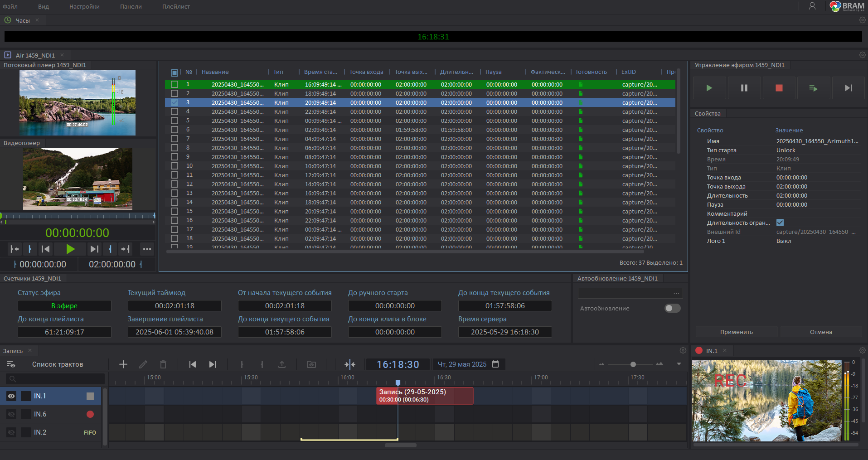Viewport: 868px width, 460px height.
Task: Click the pencil edit icon in the recording toolbar
Action: point(143,364)
